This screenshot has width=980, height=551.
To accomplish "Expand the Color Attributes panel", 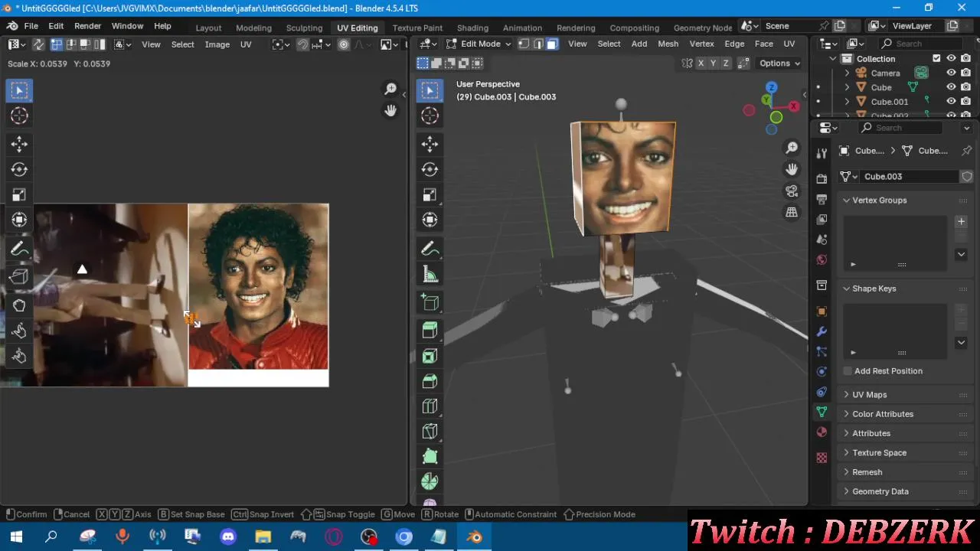I will pyautogui.click(x=882, y=414).
